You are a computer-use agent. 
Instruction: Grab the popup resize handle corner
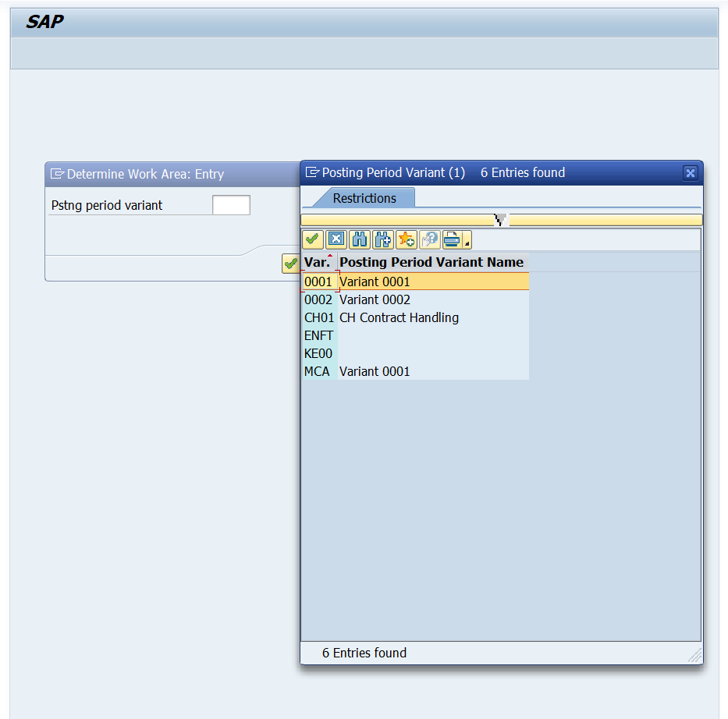click(695, 656)
